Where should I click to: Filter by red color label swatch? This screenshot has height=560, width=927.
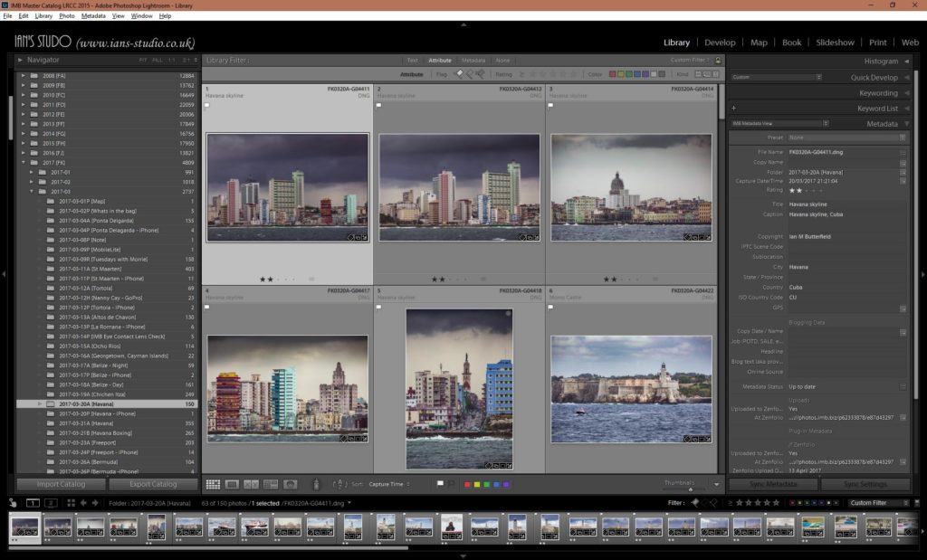click(x=613, y=74)
